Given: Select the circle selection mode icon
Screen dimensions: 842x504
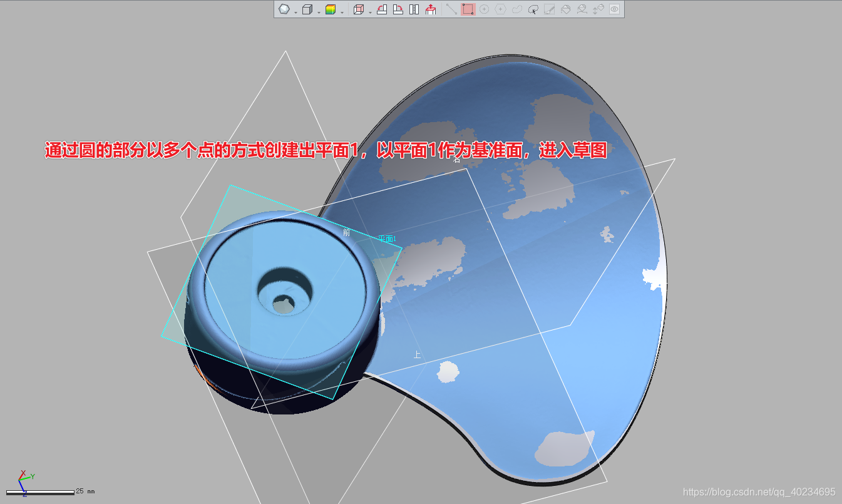Looking at the screenshot, I should 484,9.
